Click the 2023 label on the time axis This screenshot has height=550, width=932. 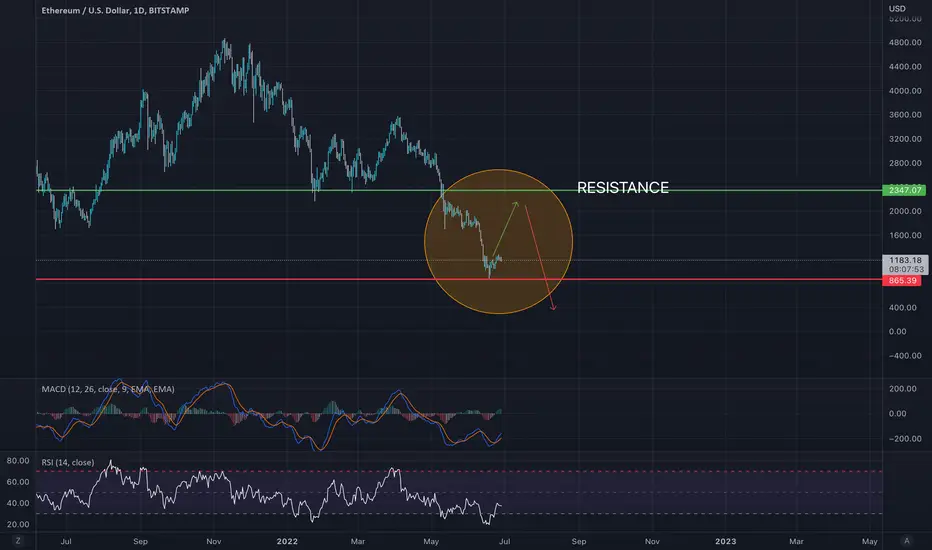point(725,541)
